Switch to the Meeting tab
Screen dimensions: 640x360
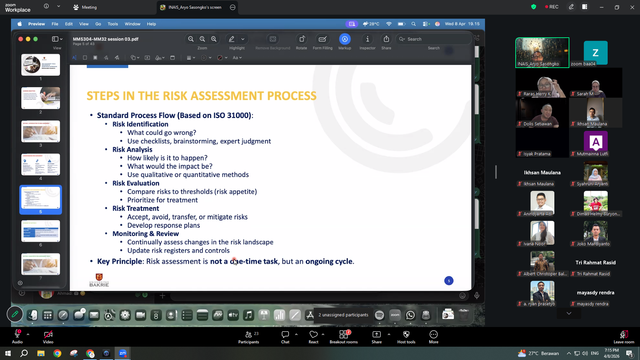coord(85,7)
